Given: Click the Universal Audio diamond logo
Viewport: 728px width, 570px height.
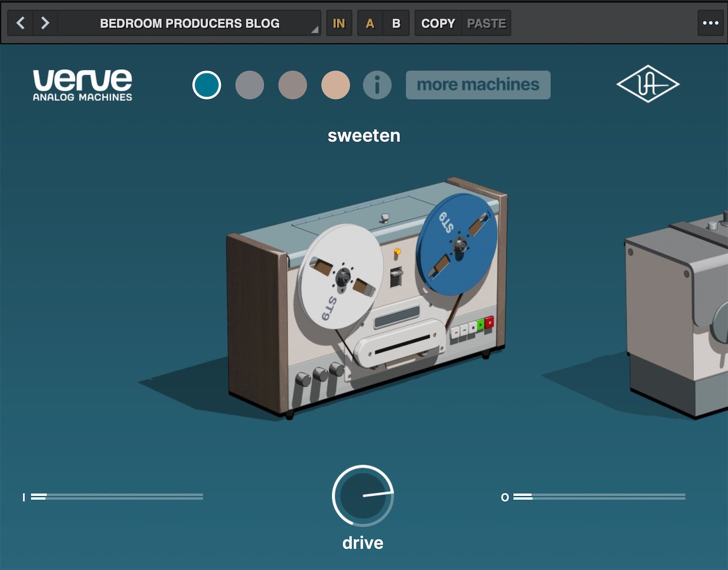Looking at the screenshot, I should (x=648, y=84).
